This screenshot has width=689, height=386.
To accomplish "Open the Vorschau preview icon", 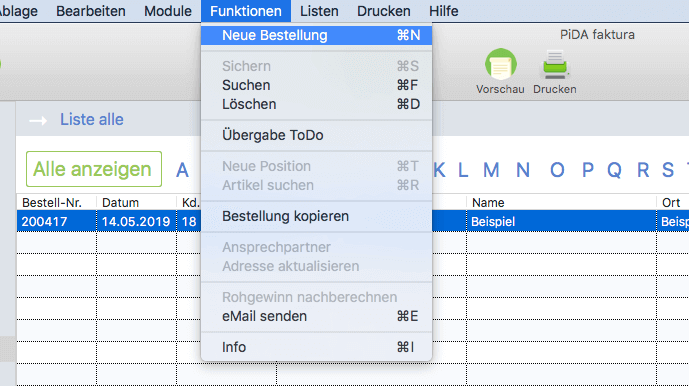I will coord(500,64).
